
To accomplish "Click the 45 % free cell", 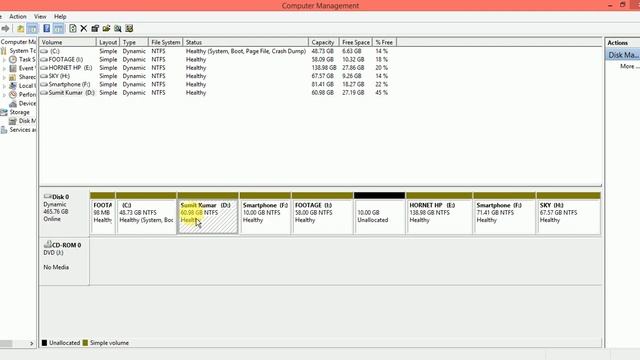I will [x=382, y=93].
